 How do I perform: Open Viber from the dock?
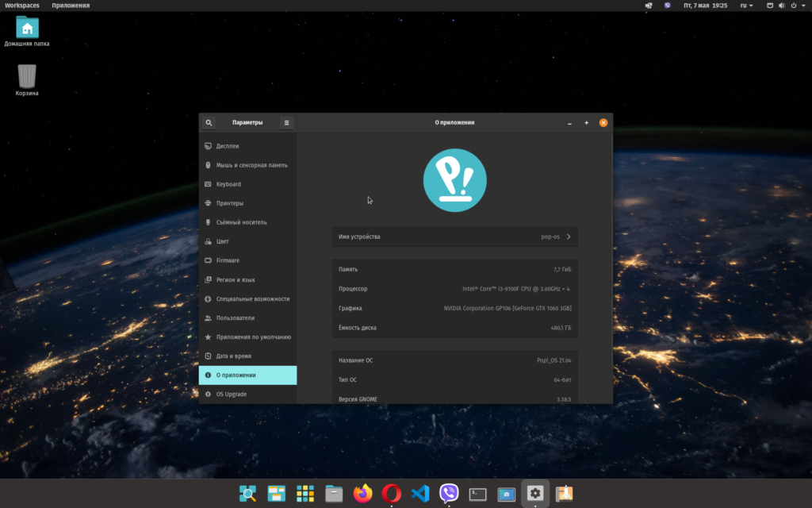(x=449, y=494)
